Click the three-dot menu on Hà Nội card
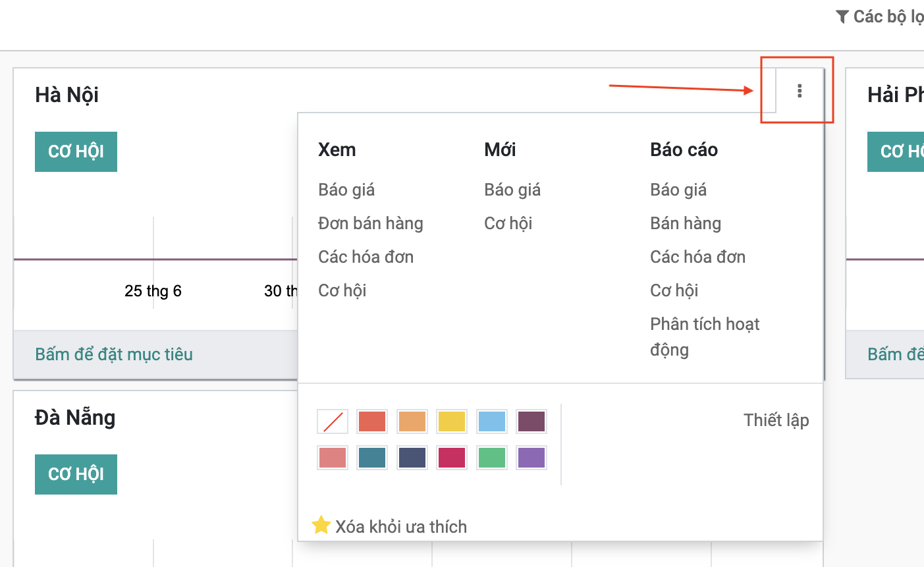The width and height of the screenshot is (924, 567). (x=800, y=91)
